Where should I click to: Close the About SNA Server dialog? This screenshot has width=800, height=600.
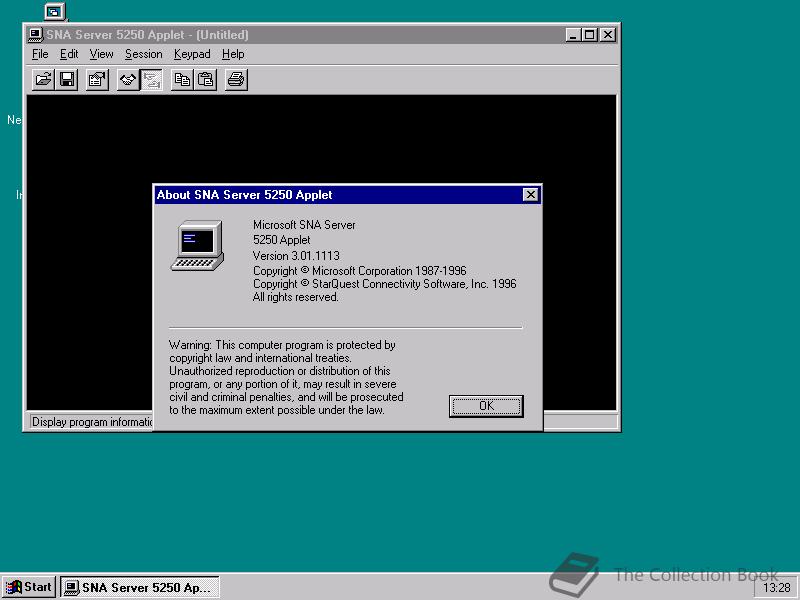tap(531, 194)
